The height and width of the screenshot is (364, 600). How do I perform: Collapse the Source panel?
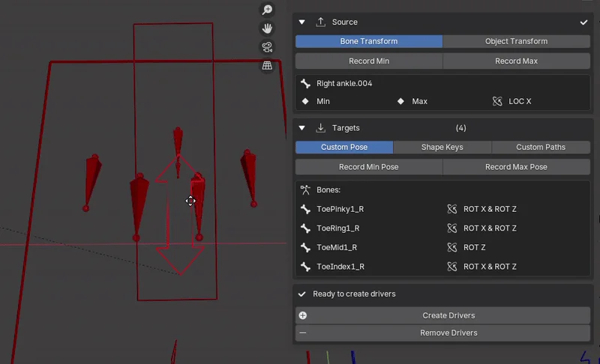pyautogui.click(x=302, y=22)
